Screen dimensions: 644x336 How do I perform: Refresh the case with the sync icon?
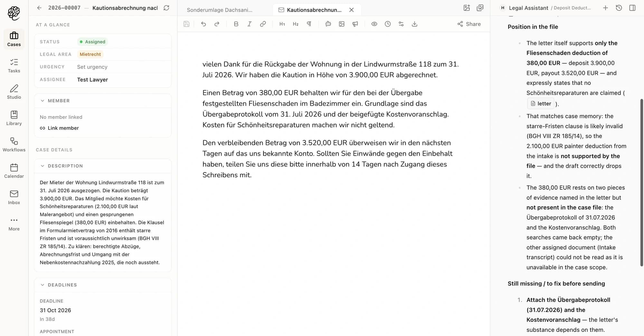tap(166, 8)
